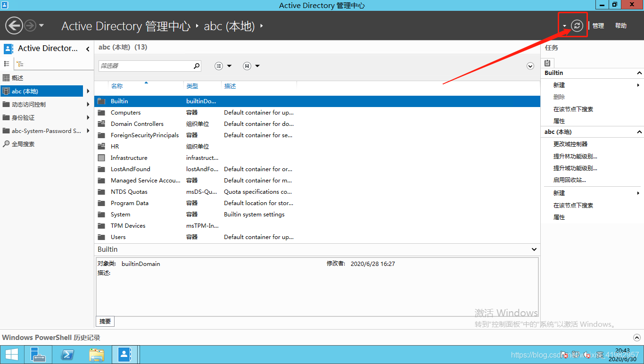This screenshot has width=644, height=364.
Task: Click the Computers container icon
Action: pyautogui.click(x=101, y=113)
